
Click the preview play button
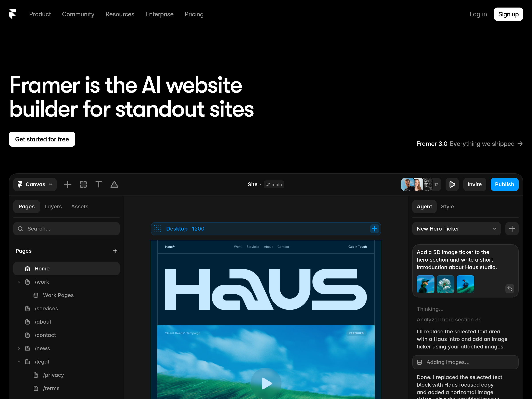coord(452,184)
